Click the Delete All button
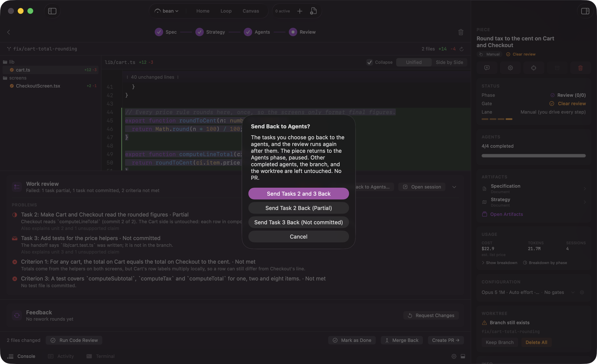597x364 pixels. (x=536, y=342)
